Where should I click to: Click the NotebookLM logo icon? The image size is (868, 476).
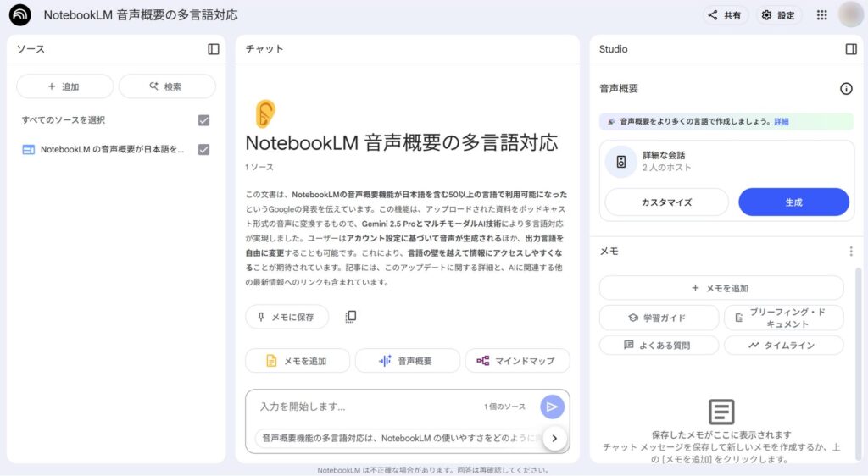click(x=20, y=15)
